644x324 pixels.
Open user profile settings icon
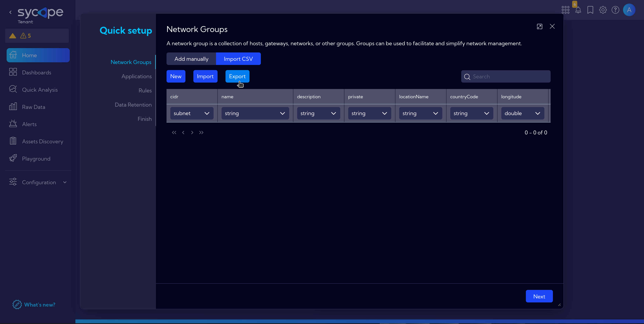630,9
